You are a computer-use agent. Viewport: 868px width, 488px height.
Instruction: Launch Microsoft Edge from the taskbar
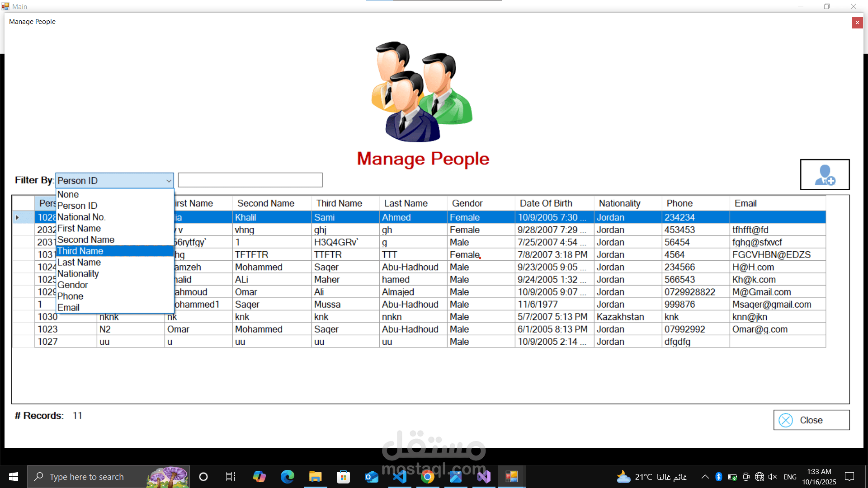(287, 477)
